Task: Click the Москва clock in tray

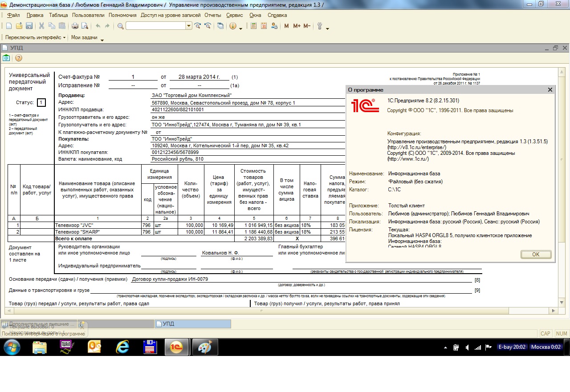Action: 546,347
